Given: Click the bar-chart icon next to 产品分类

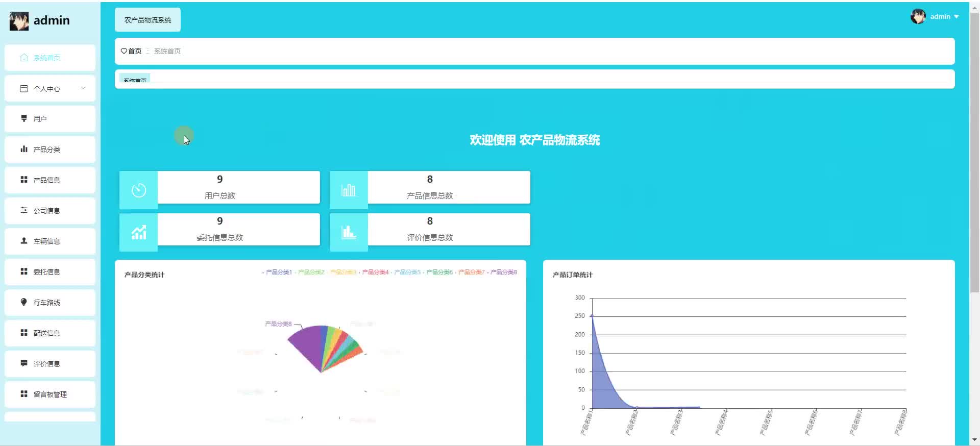Looking at the screenshot, I should tap(24, 149).
